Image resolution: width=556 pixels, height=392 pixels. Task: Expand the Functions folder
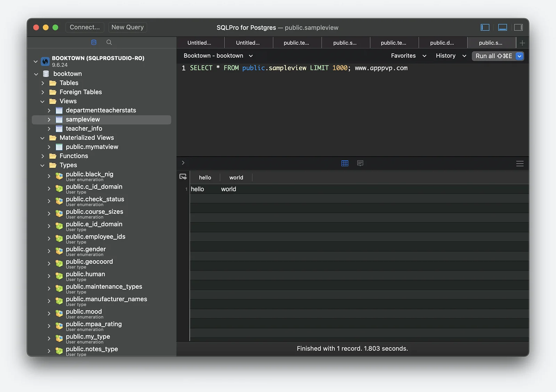click(x=42, y=156)
